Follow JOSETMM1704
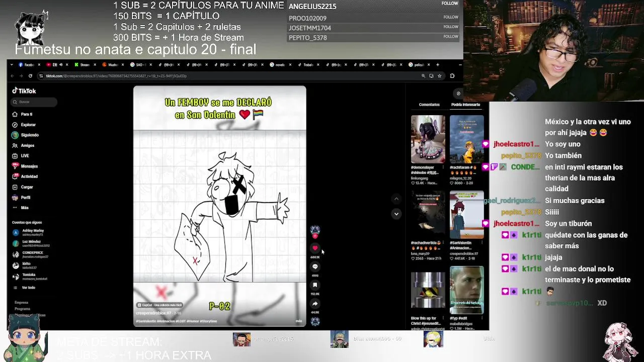Screen dimensions: 644x362 [451, 27]
